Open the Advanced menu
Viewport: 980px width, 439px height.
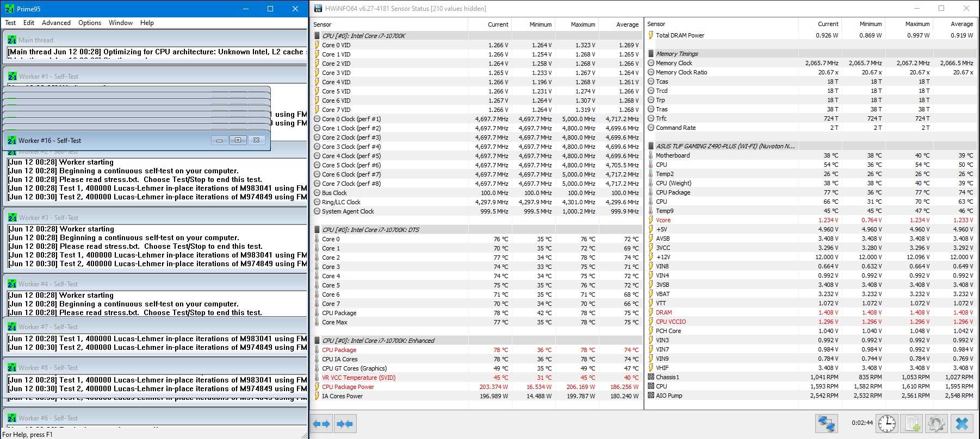(56, 23)
